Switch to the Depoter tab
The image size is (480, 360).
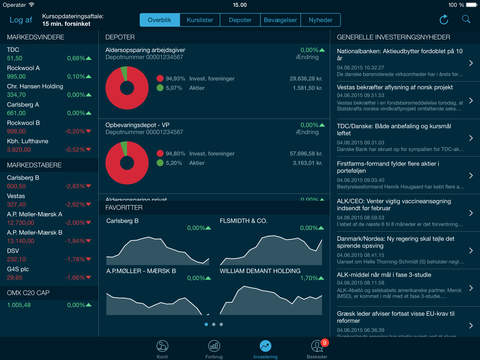[x=240, y=20]
